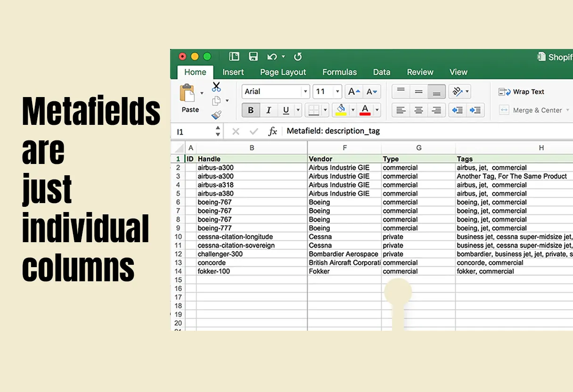Open the Underline style dropdown arrow

pyautogui.click(x=298, y=110)
